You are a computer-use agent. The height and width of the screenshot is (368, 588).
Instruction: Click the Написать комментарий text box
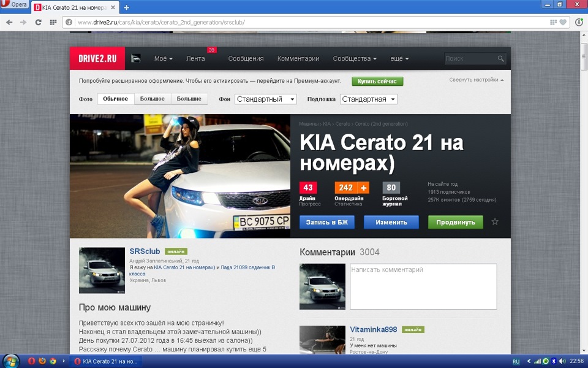423,286
